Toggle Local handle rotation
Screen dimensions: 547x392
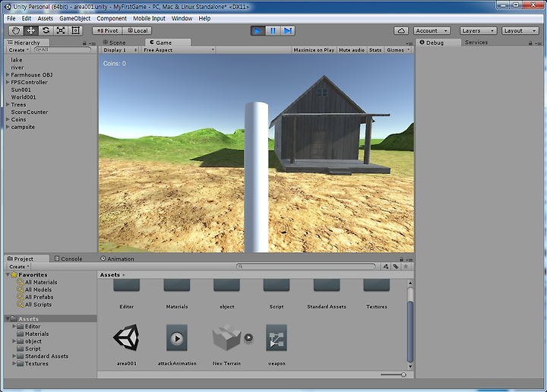click(x=137, y=30)
